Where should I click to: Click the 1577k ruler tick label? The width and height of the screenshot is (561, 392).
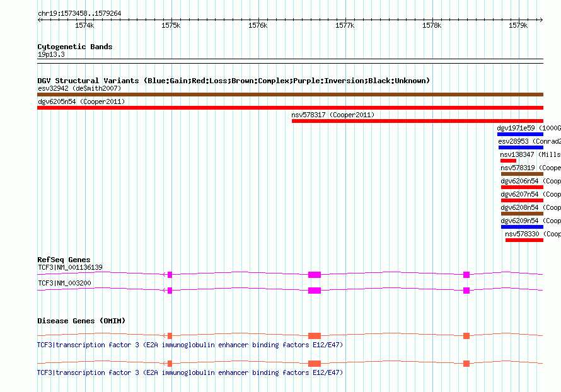pos(345,25)
